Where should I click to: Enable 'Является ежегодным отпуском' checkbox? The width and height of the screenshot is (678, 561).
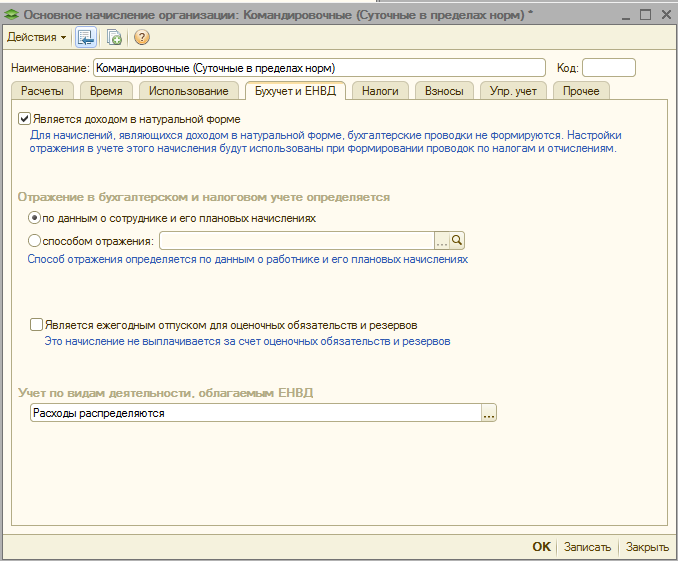(37, 325)
